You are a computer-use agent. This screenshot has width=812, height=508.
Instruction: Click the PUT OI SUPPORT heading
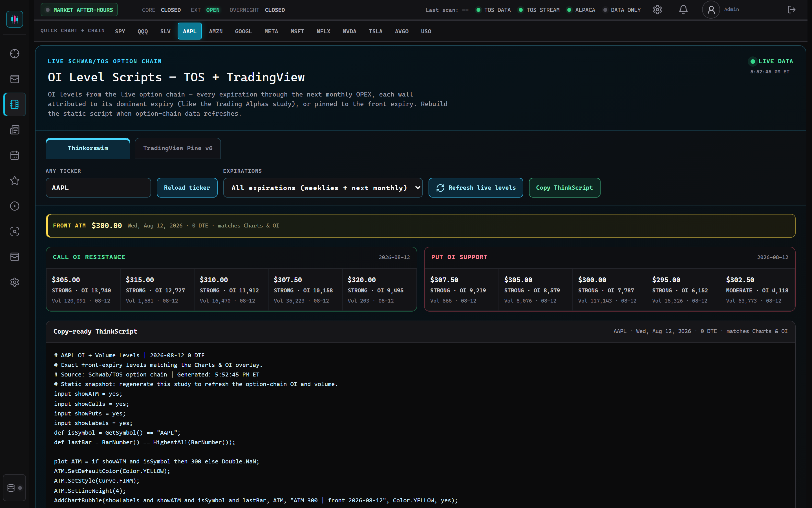click(459, 257)
